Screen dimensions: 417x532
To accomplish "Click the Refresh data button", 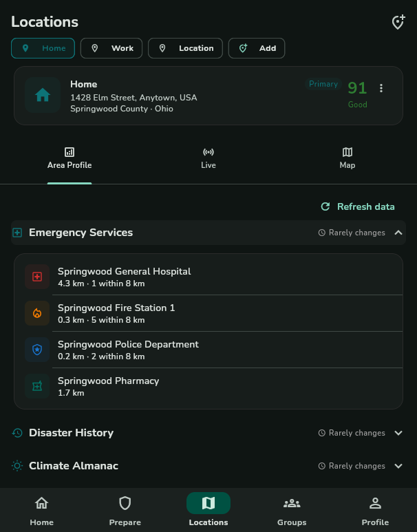I will [358, 206].
